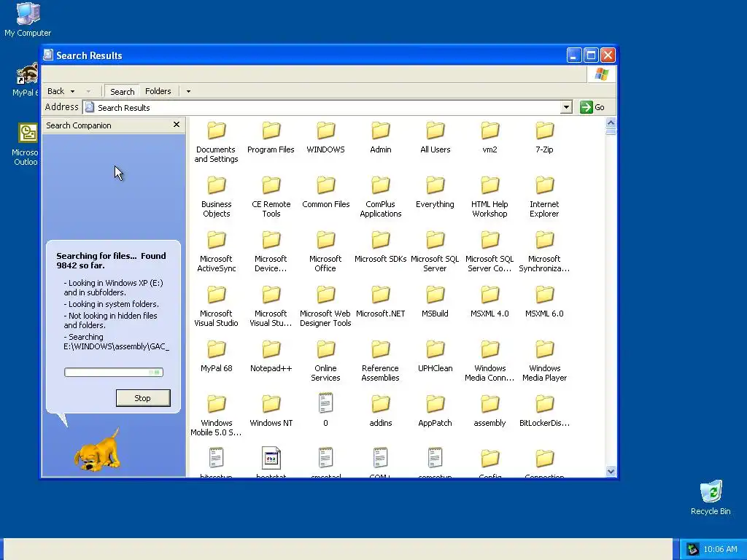Click the Back toolbar button

click(x=55, y=91)
